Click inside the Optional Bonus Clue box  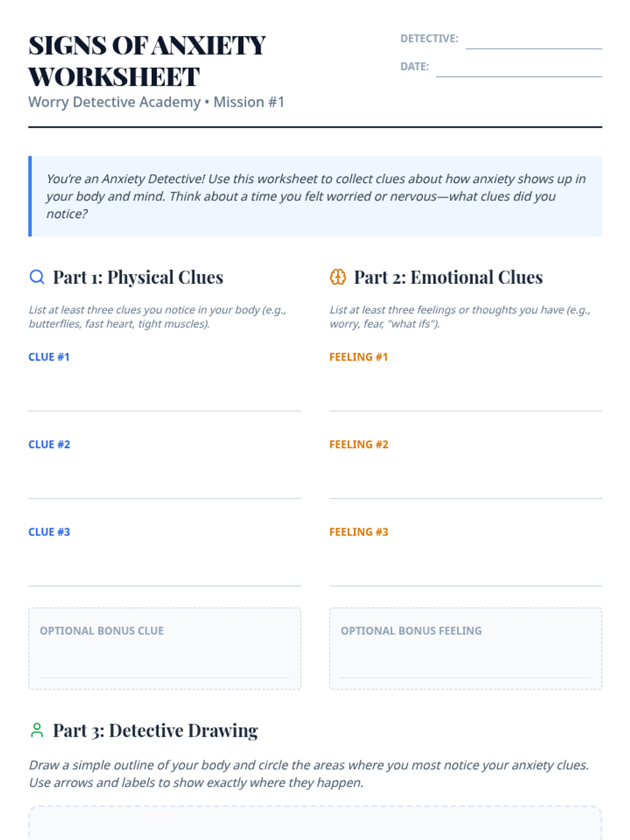[164, 659]
